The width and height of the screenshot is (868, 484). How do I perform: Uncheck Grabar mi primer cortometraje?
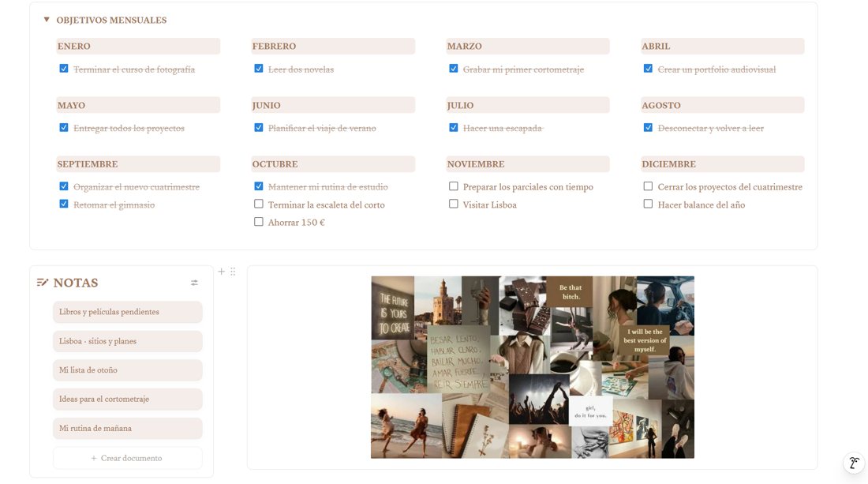pyautogui.click(x=454, y=69)
